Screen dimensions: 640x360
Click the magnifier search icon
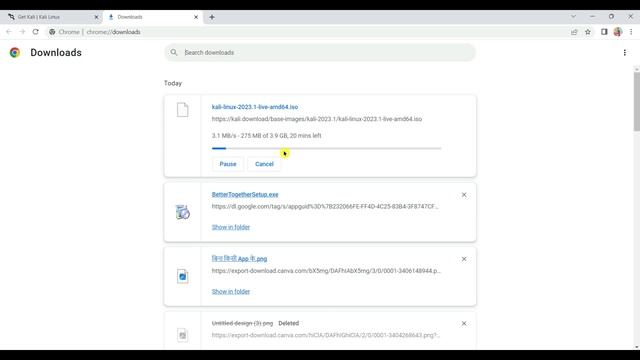[174, 53]
